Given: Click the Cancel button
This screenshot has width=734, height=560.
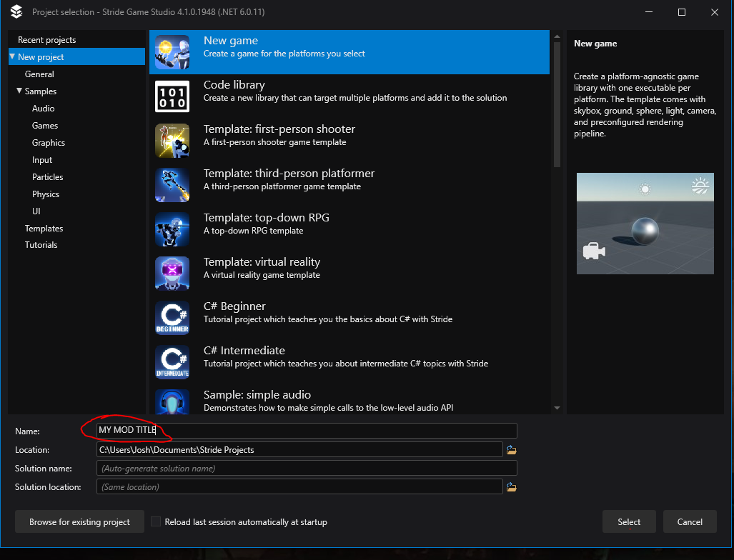Looking at the screenshot, I should point(690,521).
